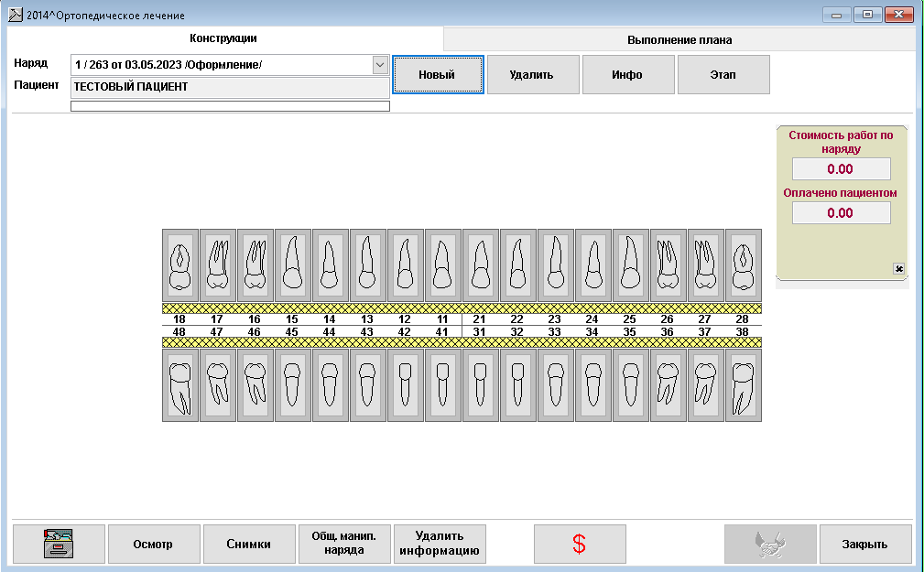Switch to Выполнение плана tab
The height and width of the screenshot is (572, 924).
pos(679,39)
